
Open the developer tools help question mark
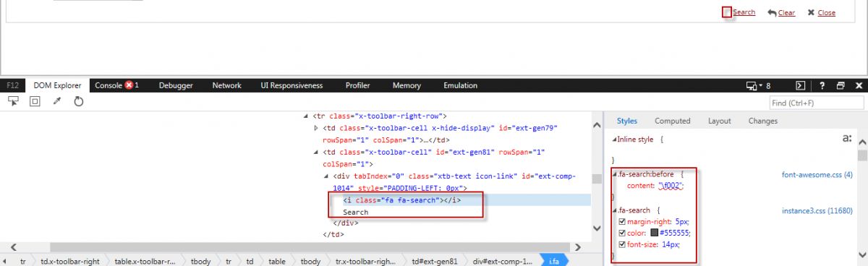click(x=822, y=85)
